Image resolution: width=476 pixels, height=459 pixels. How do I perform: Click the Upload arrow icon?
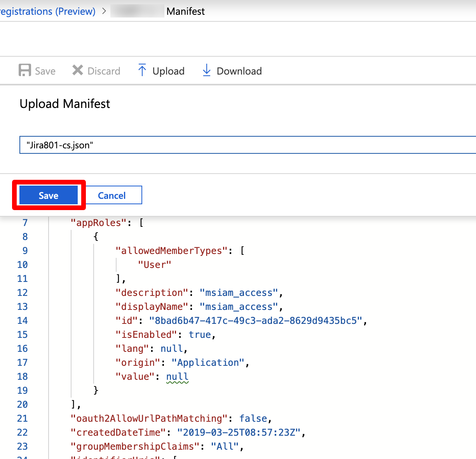(x=142, y=70)
